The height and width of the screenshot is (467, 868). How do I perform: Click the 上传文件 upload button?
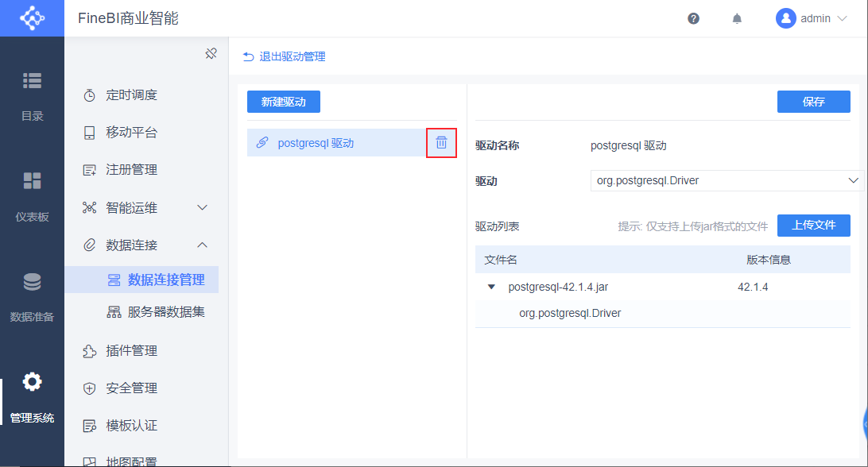[813, 226]
